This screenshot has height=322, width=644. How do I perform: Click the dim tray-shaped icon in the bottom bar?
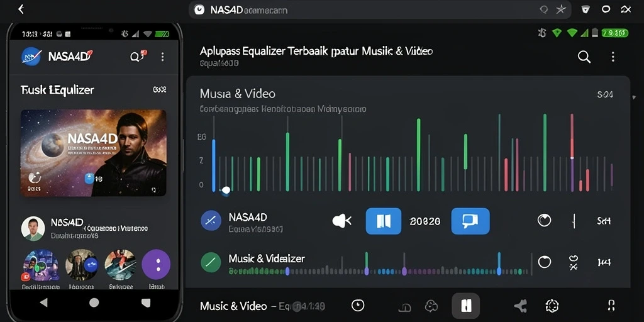(x=405, y=307)
